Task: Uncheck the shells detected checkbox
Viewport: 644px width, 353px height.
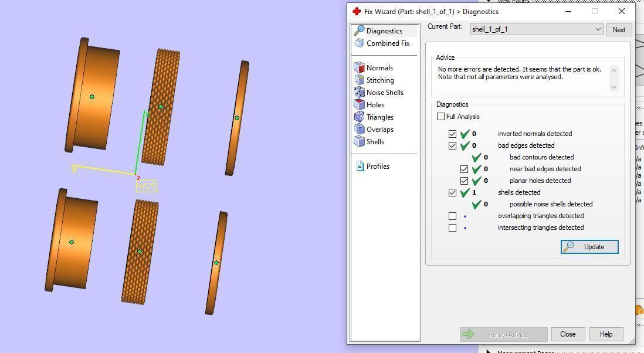Action: click(452, 192)
